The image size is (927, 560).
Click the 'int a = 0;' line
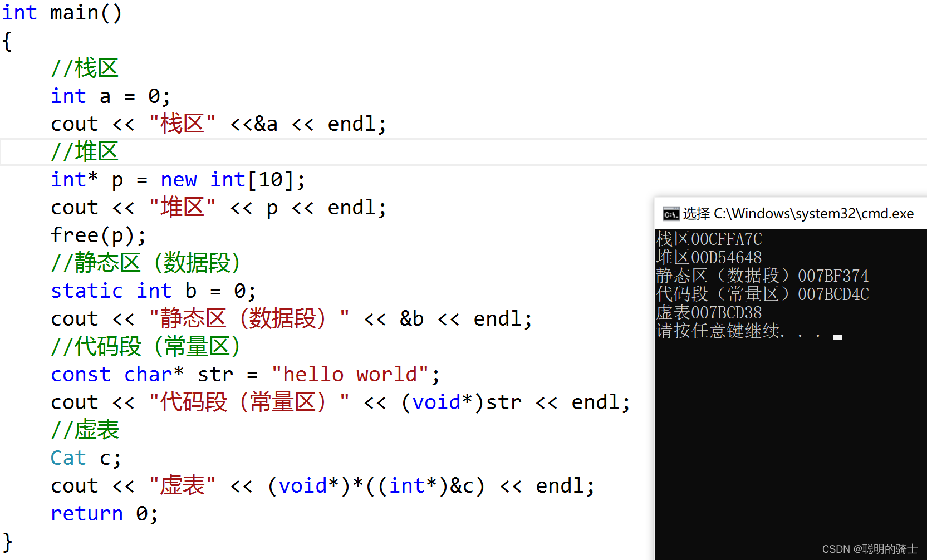(x=110, y=96)
